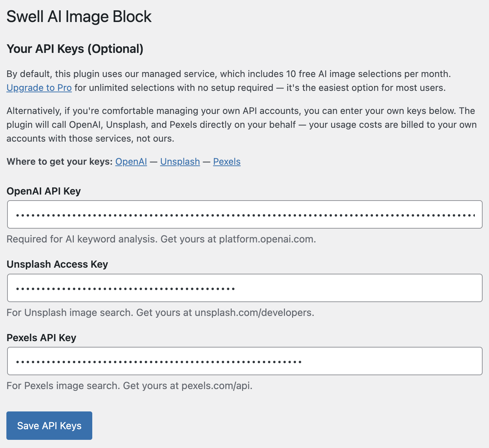The image size is (489, 448).
Task: Focus the Pexels API Key input field
Action: coord(244,361)
